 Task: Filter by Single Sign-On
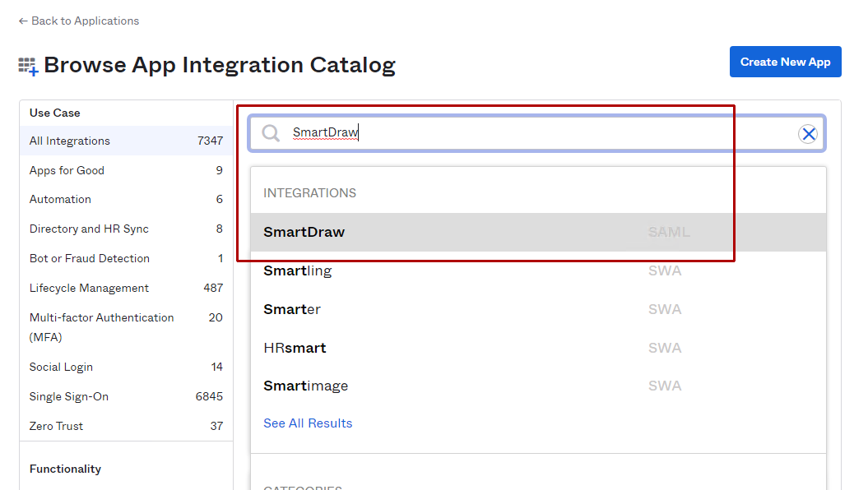69,396
